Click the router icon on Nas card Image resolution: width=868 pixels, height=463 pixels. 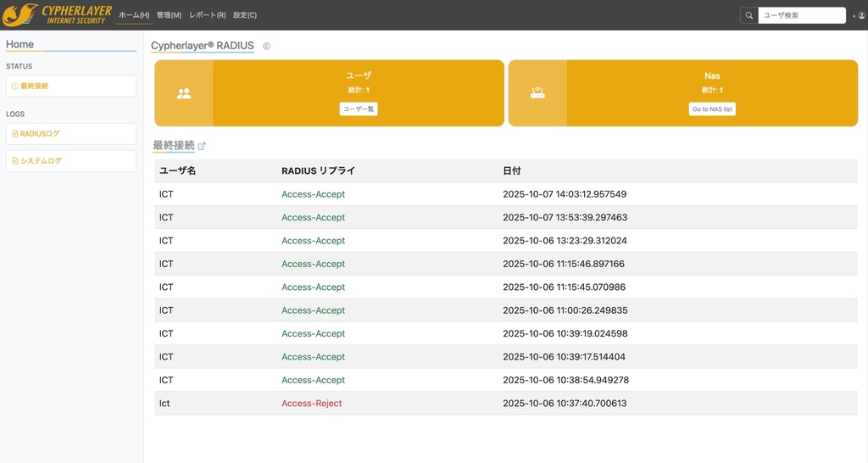pos(537,93)
